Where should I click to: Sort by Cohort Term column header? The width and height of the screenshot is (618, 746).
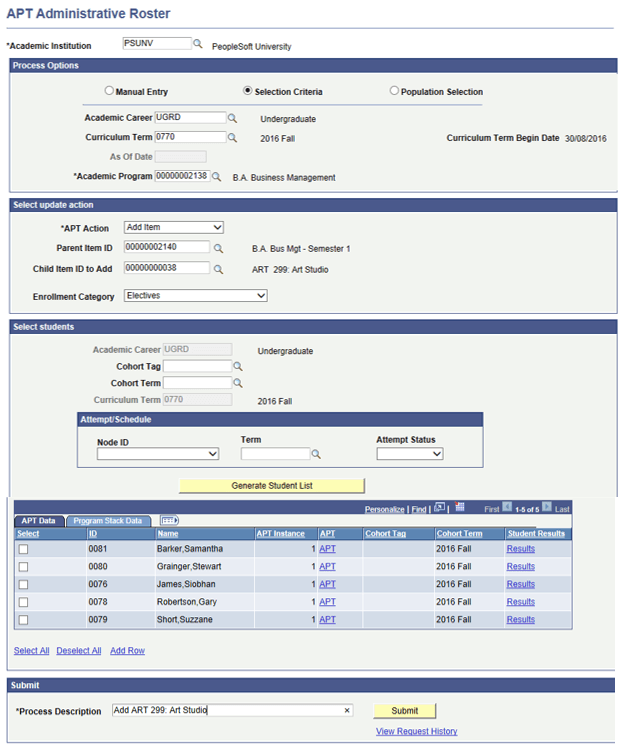tap(460, 534)
